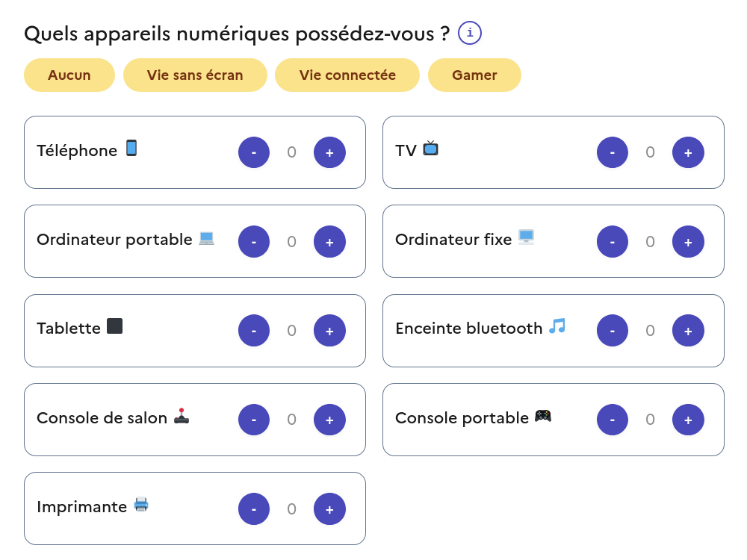Apply the Vie connectée preset
This screenshot has height=560, width=747.
click(x=347, y=75)
